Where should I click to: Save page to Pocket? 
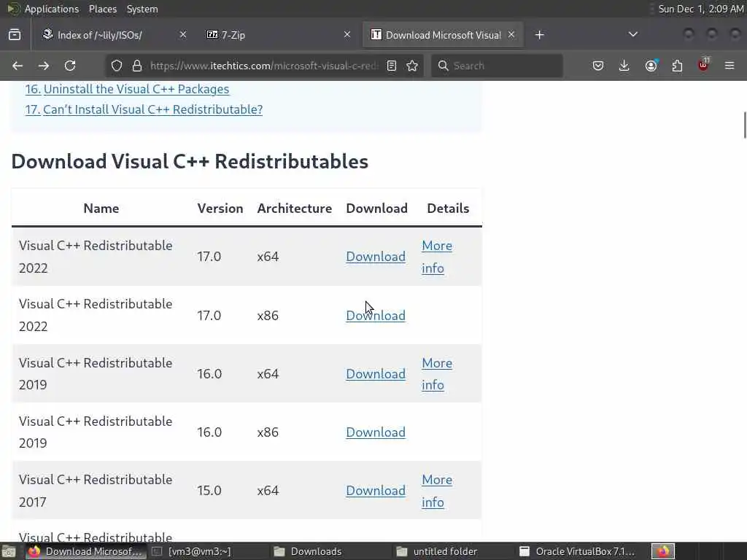pos(598,66)
